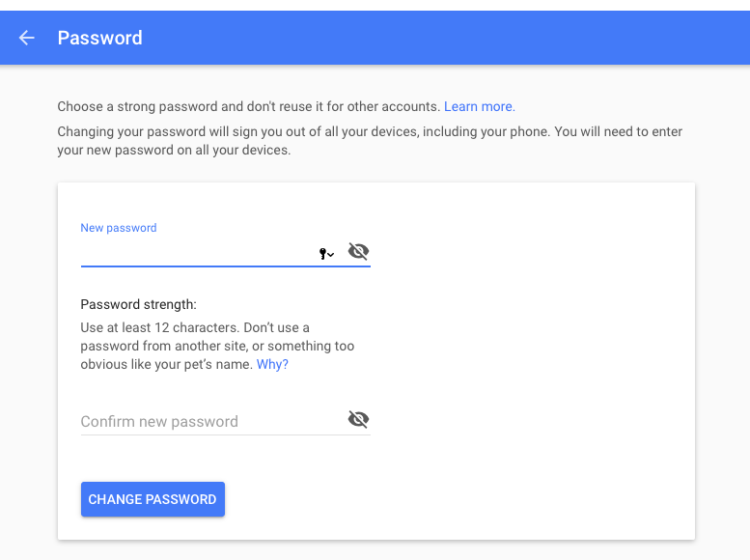Open the Why? link under password strength

(272, 364)
